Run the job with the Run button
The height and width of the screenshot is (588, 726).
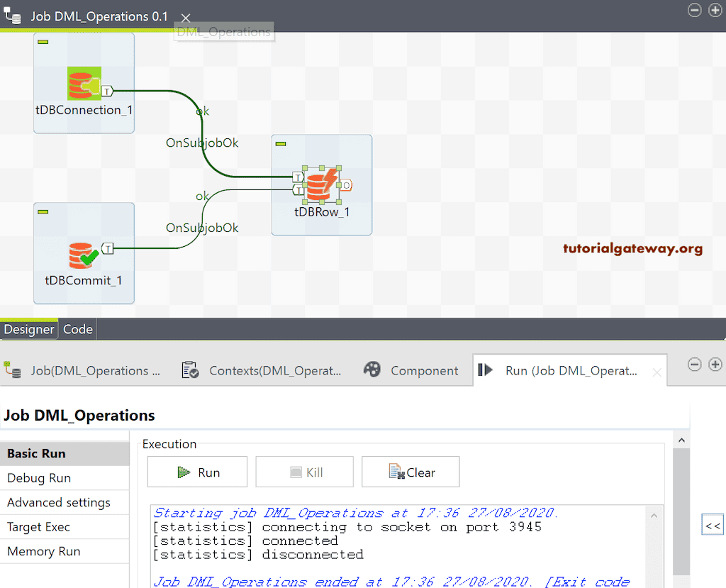[197, 472]
